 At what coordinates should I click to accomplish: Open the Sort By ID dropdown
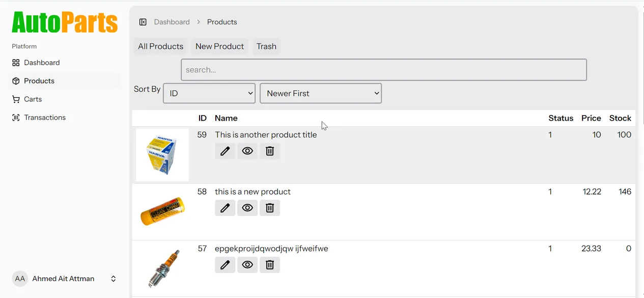pos(209,93)
